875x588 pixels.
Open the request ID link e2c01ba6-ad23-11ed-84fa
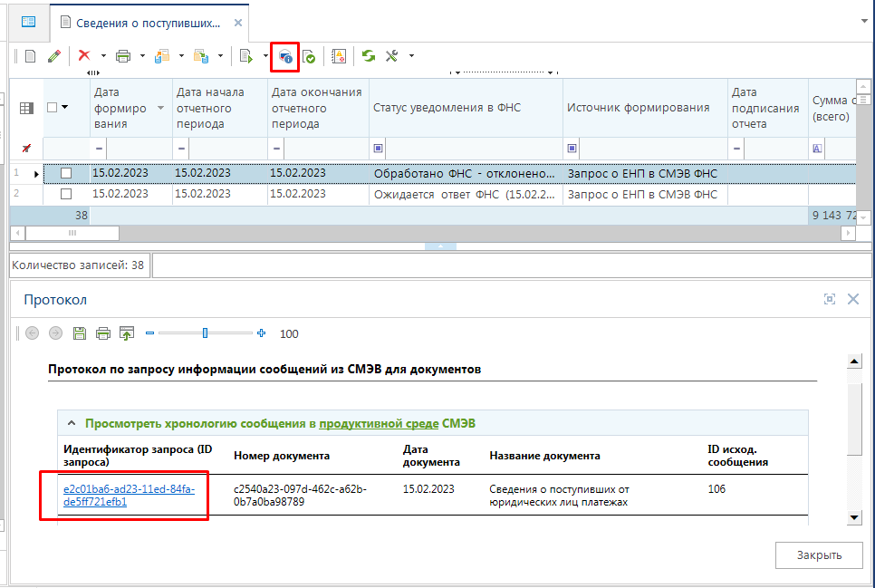[129, 496]
